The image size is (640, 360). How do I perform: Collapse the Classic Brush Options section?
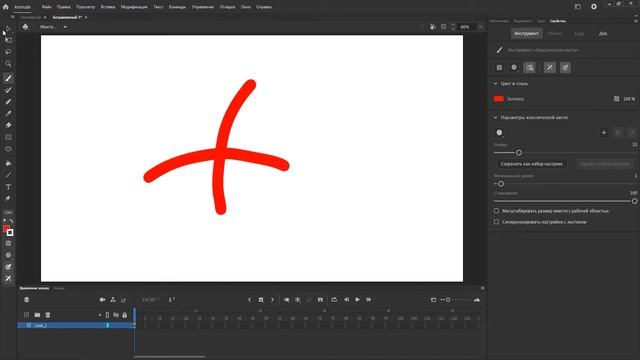point(496,118)
